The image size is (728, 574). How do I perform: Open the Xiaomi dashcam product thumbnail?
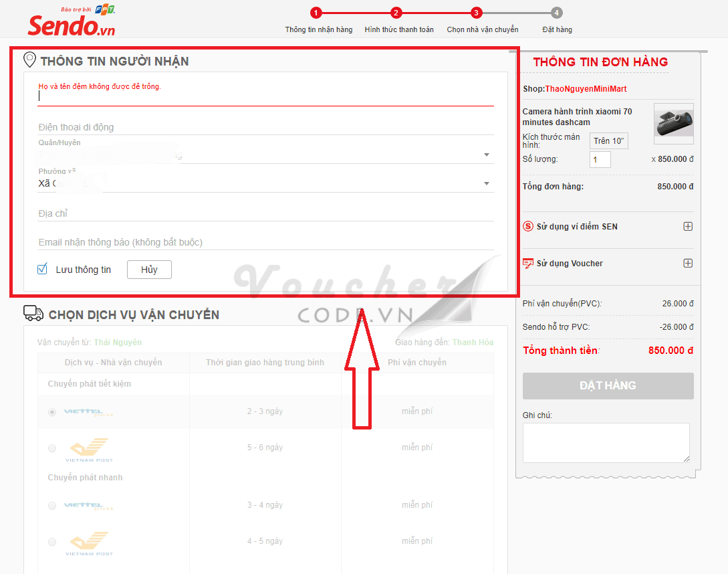(x=673, y=124)
